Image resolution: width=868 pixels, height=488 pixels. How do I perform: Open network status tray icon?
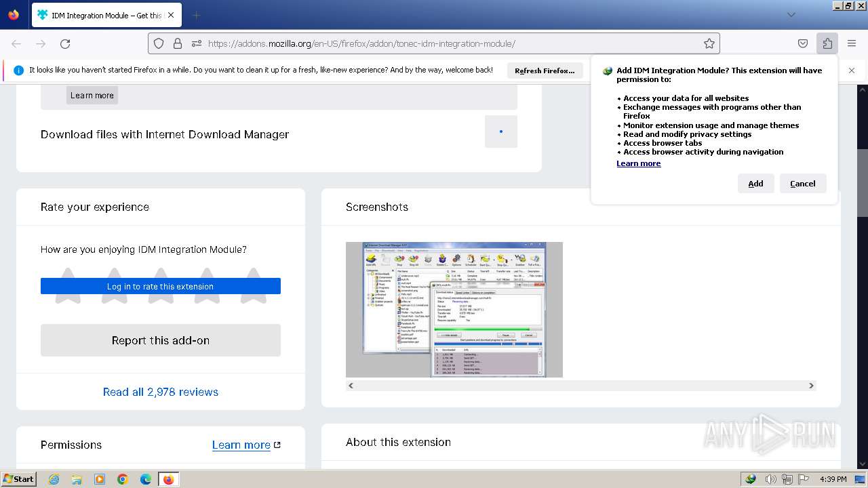pyautogui.click(x=787, y=479)
